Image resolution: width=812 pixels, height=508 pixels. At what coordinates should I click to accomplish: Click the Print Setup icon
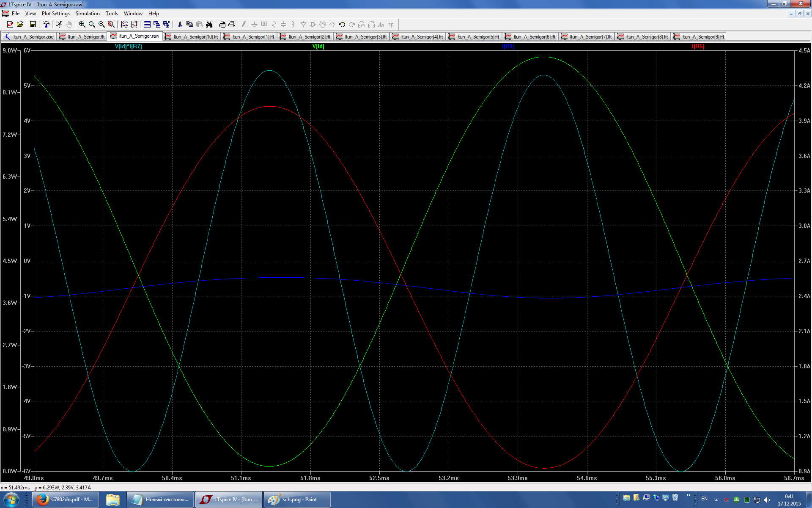click(x=222, y=25)
